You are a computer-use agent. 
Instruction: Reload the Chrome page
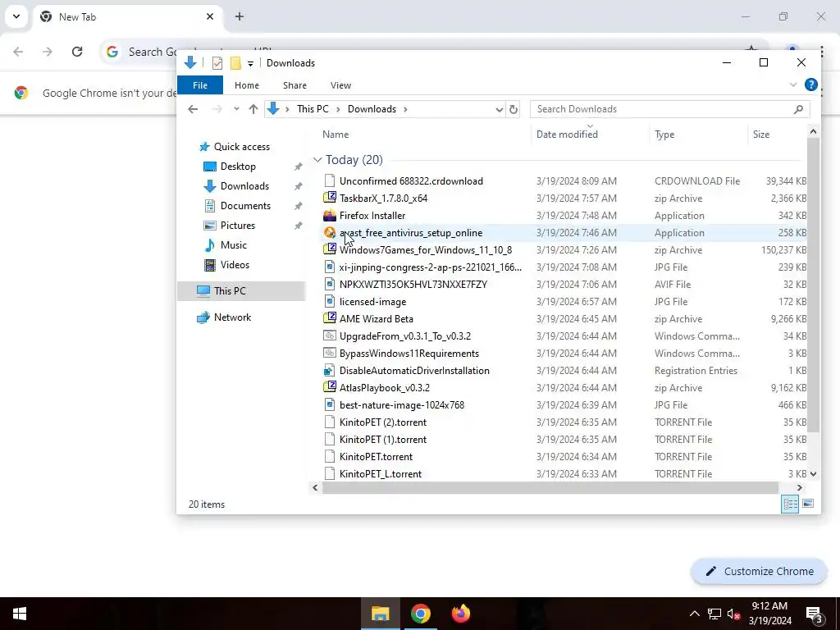pos(77,52)
